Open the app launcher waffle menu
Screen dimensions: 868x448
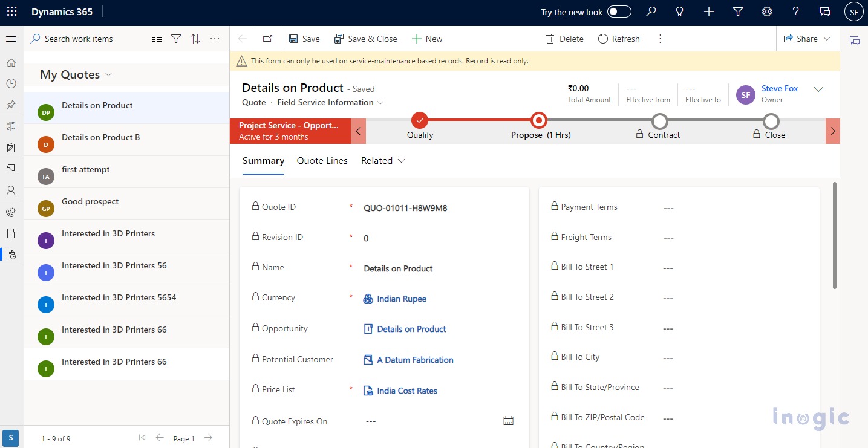(11, 12)
